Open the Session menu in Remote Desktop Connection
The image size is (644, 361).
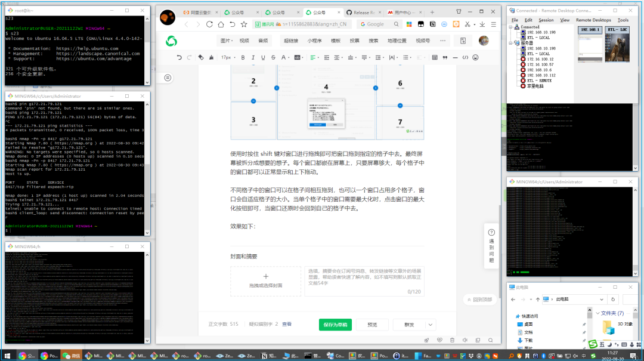coord(546,20)
